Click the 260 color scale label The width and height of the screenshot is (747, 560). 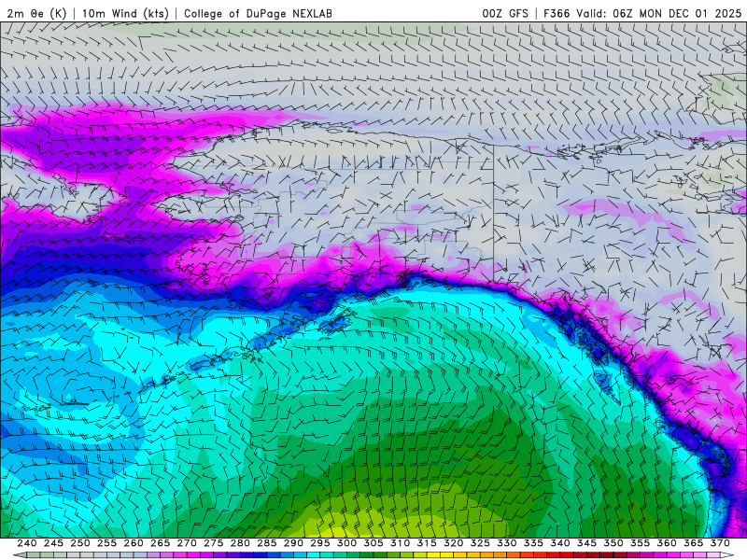click(x=134, y=543)
